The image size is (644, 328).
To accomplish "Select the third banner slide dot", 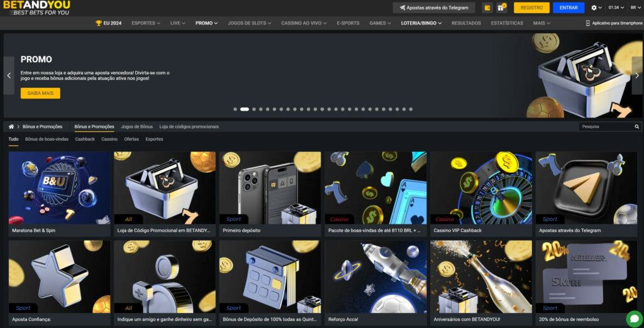I will pos(254,109).
